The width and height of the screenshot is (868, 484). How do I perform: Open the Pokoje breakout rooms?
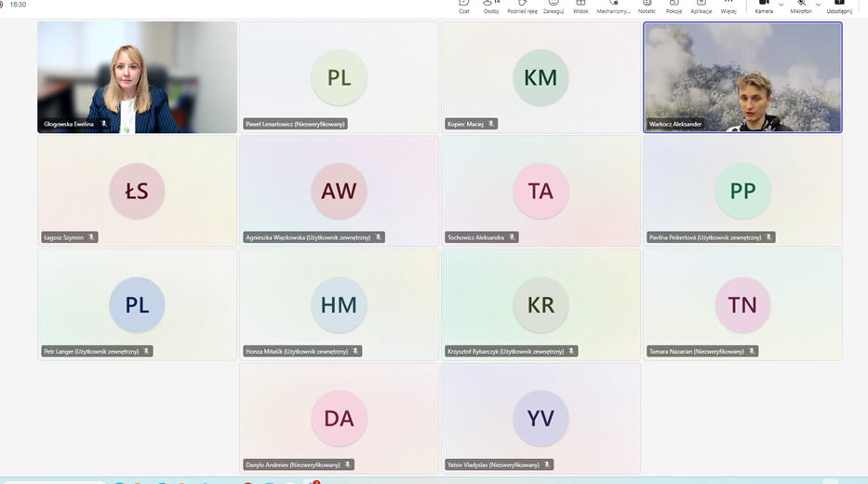(x=674, y=6)
